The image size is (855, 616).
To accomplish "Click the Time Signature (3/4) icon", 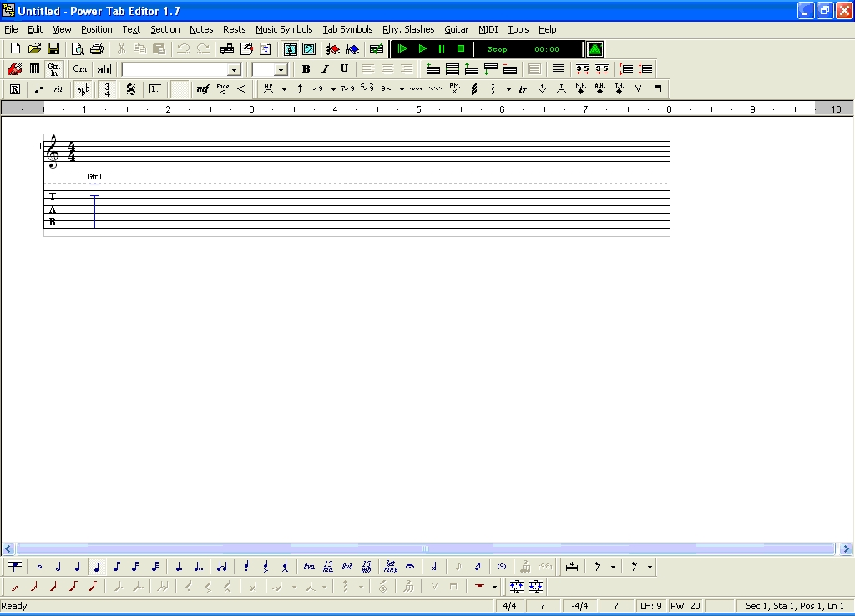I will (x=106, y=88).
